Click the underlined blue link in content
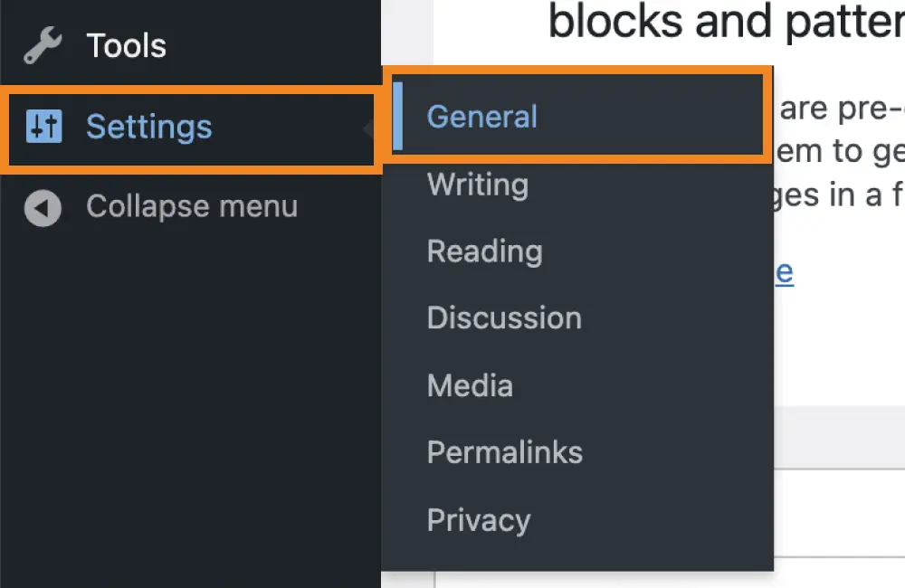 [x=784, y=271]
